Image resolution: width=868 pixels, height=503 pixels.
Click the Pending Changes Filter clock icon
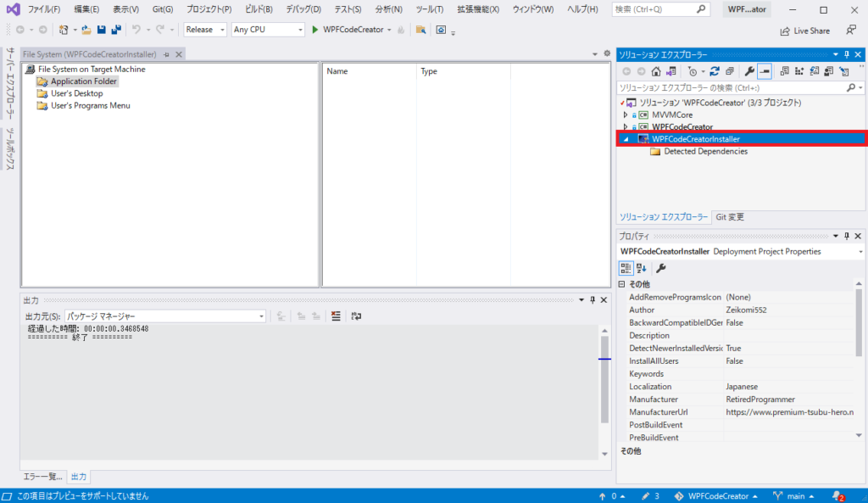[x=693, y=71]
